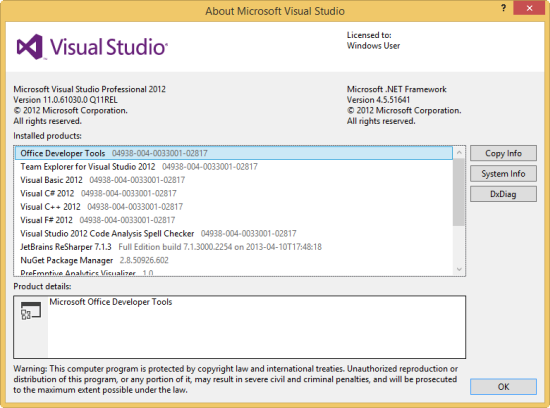Click the Windows User licensee text
Image resolution: width=550 pixels, height=408 pixels.
tap(373, 46)
